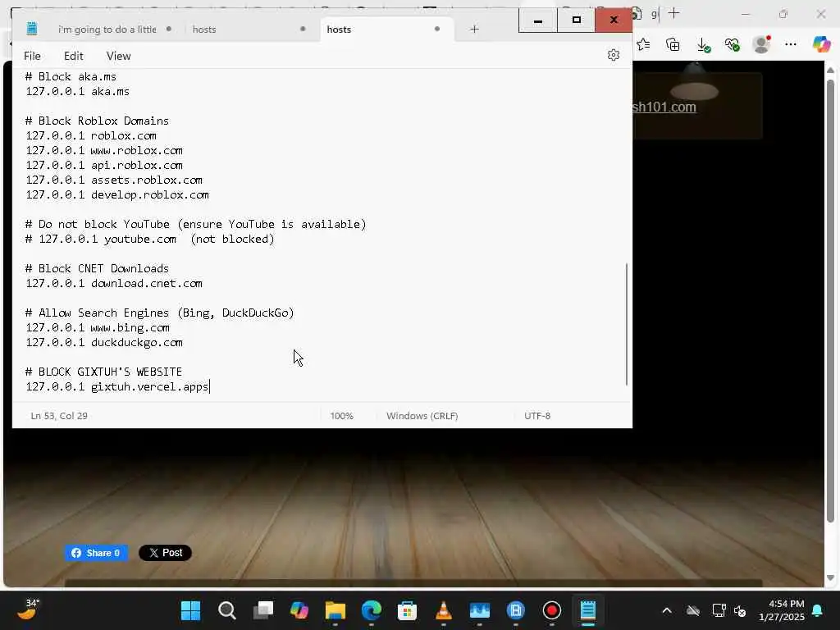Click the network display tray icon
The image size is (840, 630).
pos(719,610)
